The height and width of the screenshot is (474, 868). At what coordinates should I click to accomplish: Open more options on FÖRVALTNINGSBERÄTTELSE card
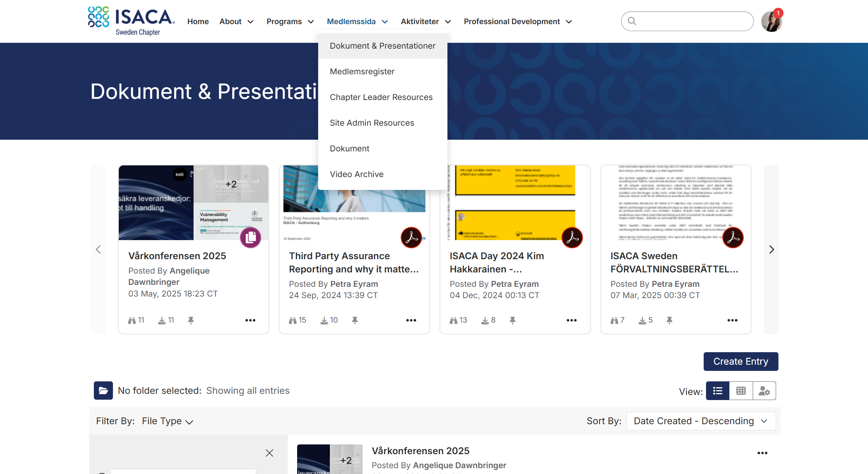coord(732,320)
